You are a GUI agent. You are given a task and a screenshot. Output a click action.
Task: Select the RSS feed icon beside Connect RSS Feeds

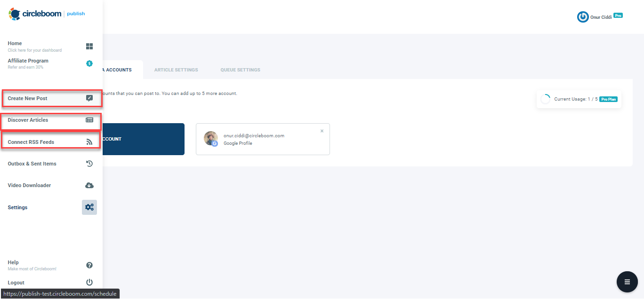89,142
